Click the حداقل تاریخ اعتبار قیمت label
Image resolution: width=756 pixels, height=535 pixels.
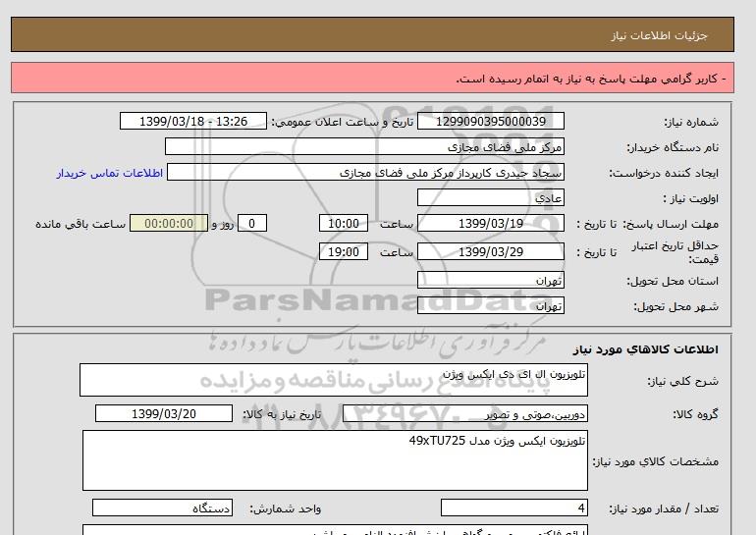pyautogui.click(x=675, y=252)
